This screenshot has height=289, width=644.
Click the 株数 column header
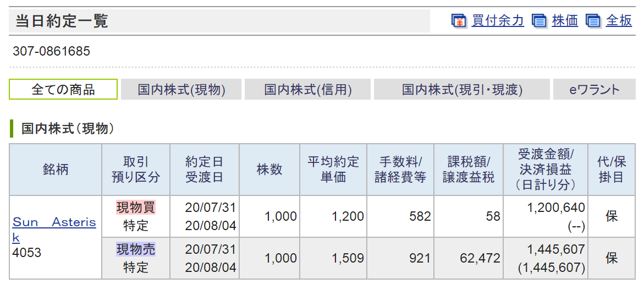pos(269,170)
